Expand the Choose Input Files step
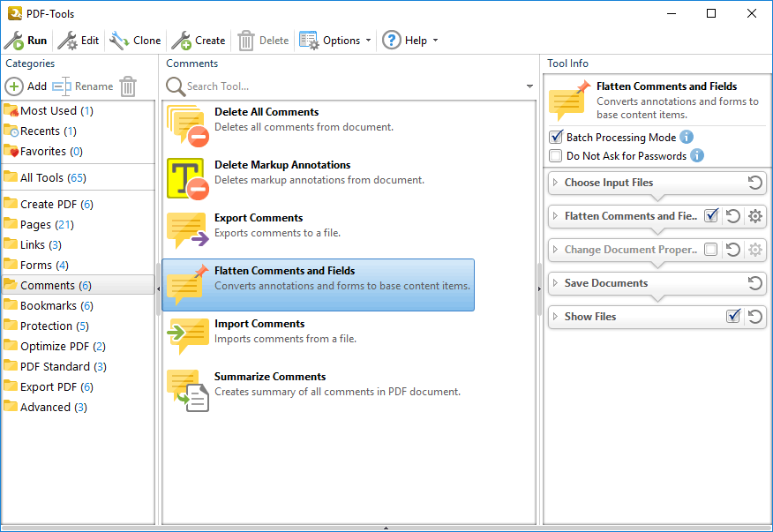 556,183
